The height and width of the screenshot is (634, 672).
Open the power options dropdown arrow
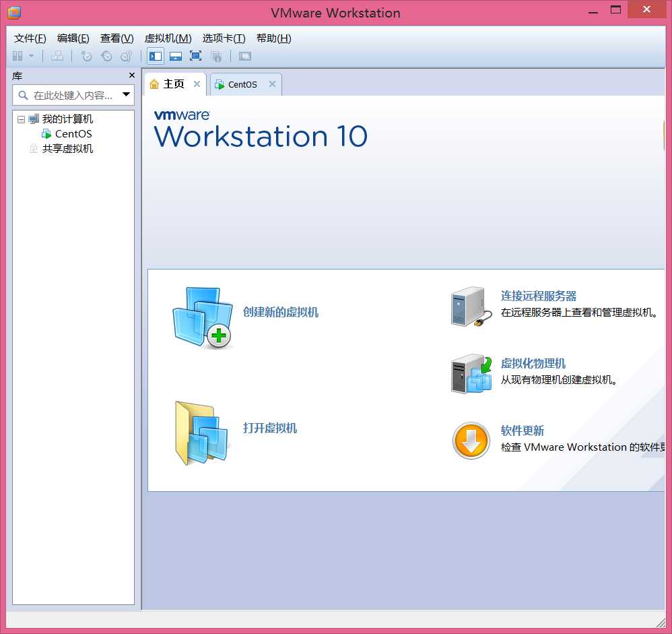point(31,56)
